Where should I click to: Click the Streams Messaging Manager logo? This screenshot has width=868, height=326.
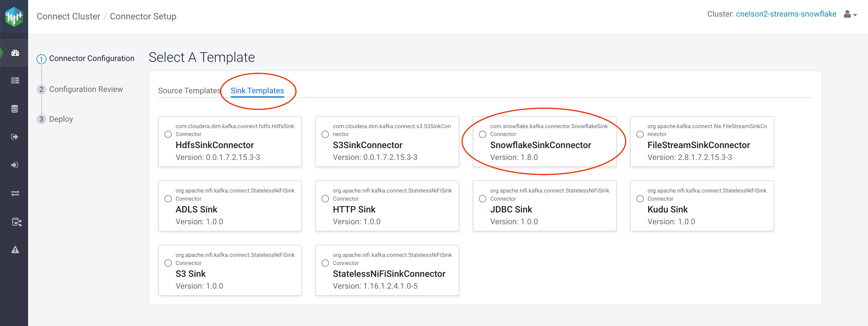pos(14,17)
